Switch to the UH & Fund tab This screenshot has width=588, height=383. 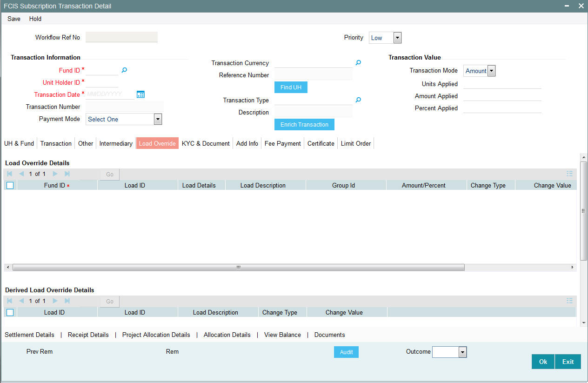(x=19, y=143)
